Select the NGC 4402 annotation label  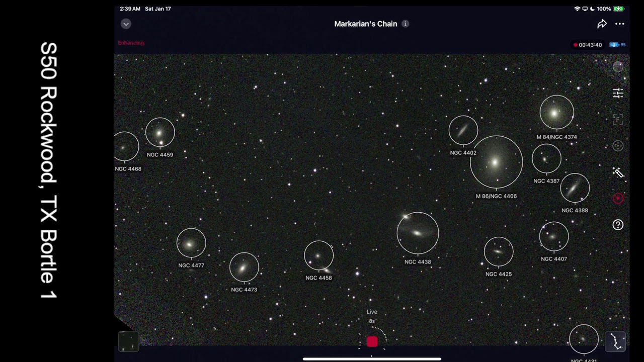click(x=463, y=153)
